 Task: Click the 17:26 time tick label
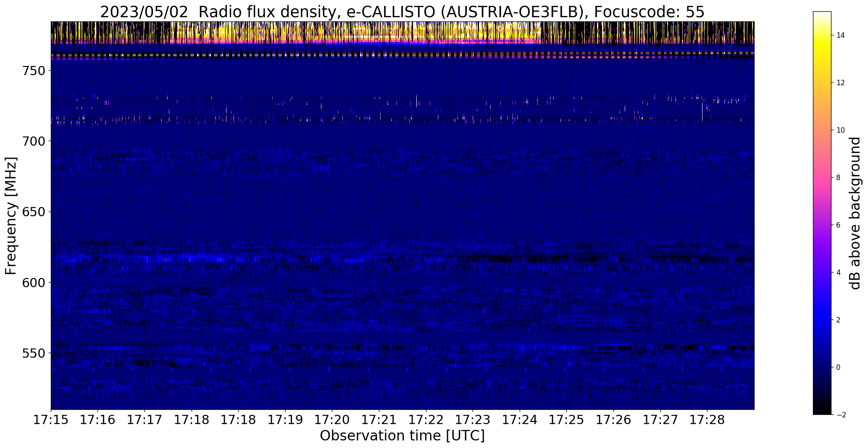pyautogui.click(x=614, y=420)
